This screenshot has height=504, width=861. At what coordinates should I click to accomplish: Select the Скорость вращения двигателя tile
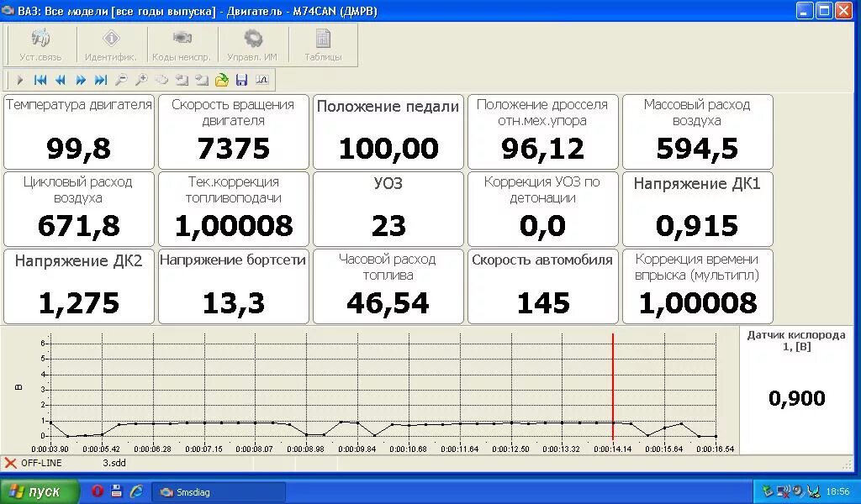pyautogui.click(x=234, y=132)
